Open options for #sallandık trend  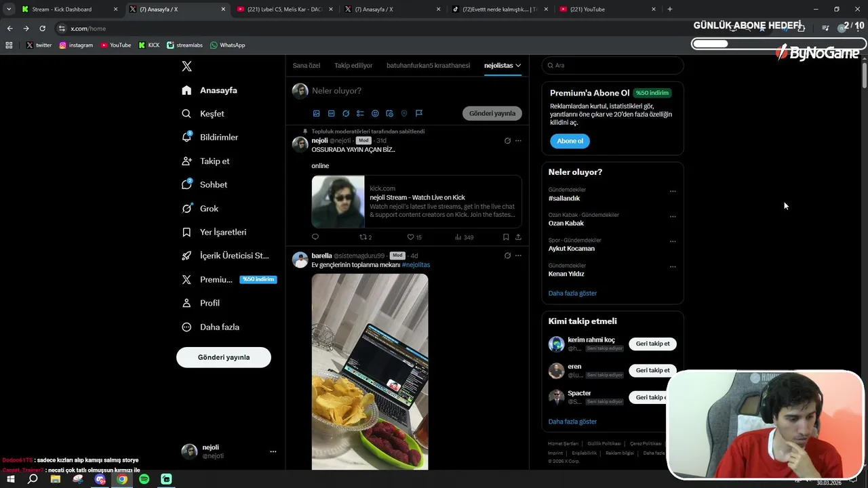pos(673,191)
